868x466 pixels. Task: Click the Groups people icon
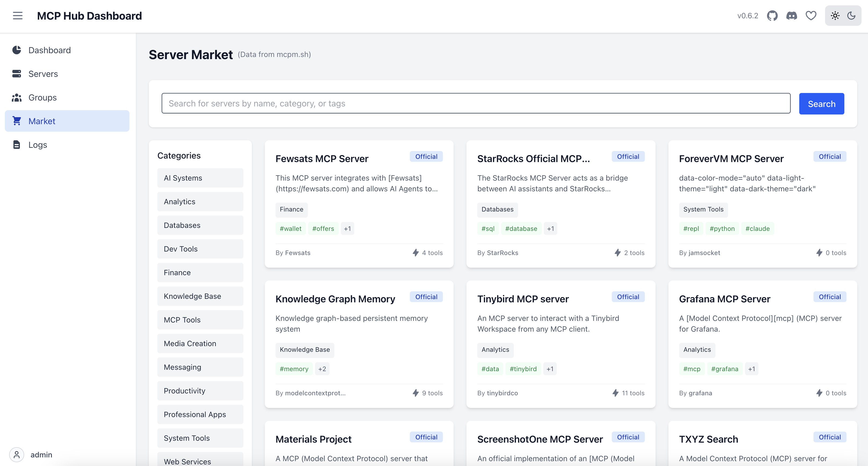16,98
